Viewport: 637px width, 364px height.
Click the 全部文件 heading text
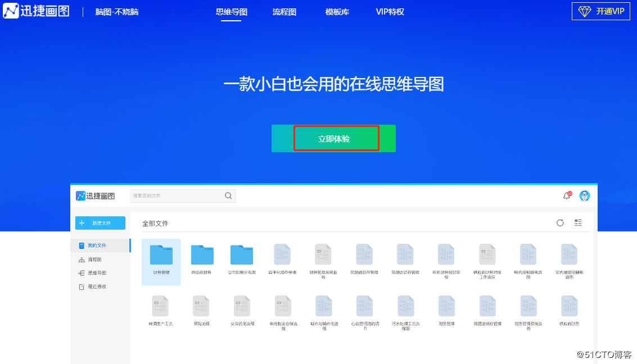point(155,223)
